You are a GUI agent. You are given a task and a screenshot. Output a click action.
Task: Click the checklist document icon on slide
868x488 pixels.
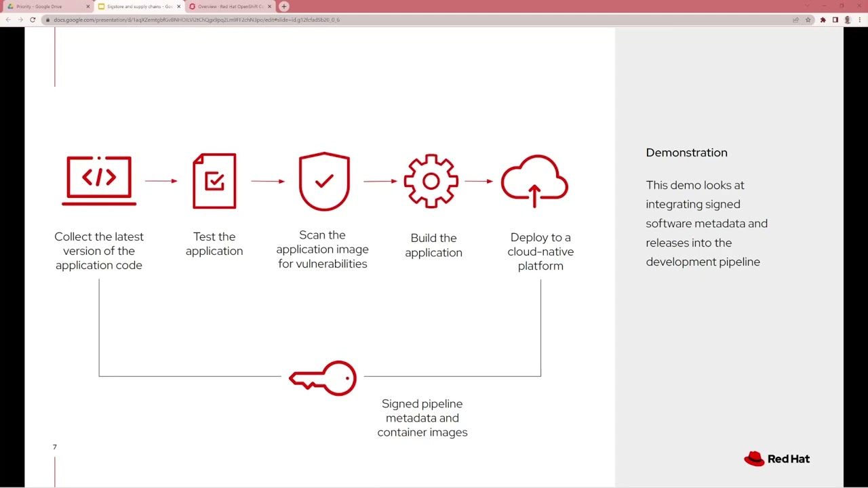click(214, 181)
